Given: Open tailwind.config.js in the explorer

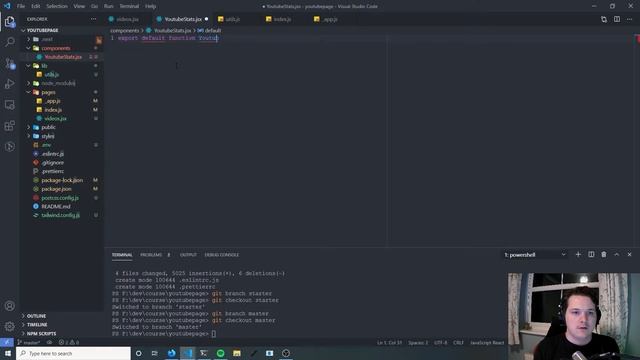Looking at the screenshot, I should (60, 215).
